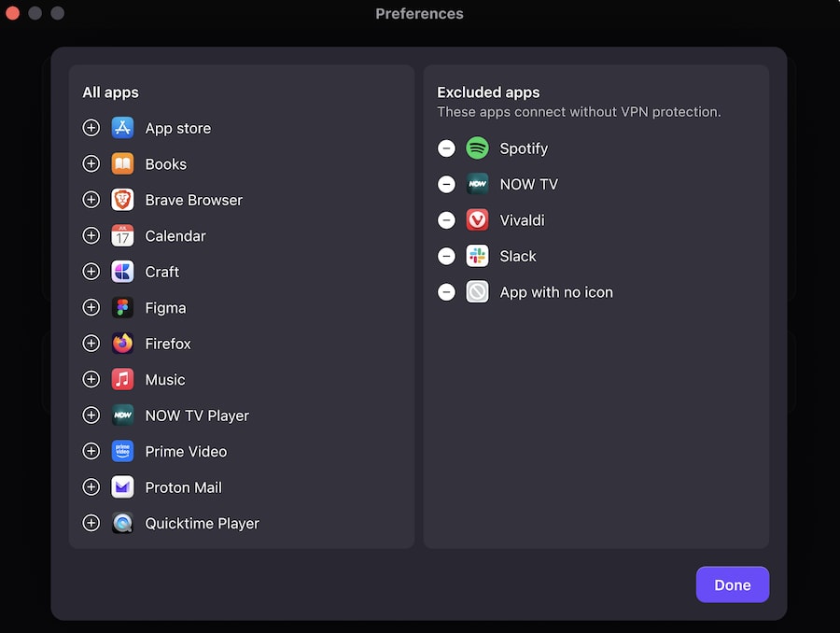840x633 pixels.
Task: Select the "Calendar" label
Action: [175, 236]
